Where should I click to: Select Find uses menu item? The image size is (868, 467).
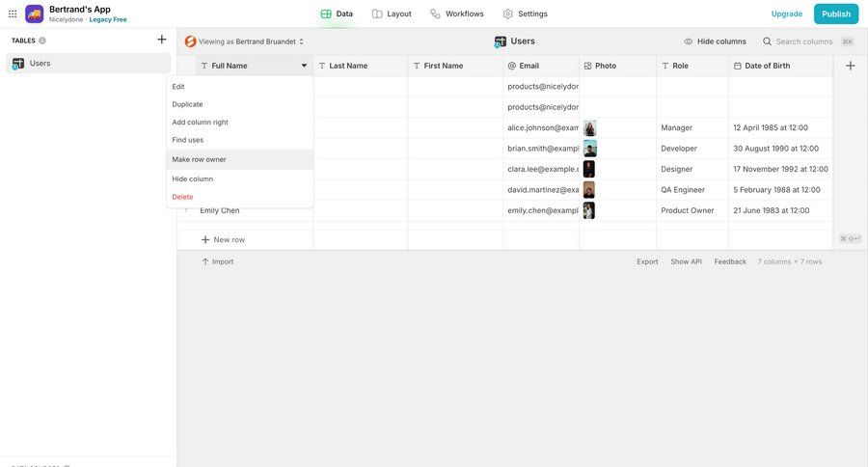coord(240,140)
